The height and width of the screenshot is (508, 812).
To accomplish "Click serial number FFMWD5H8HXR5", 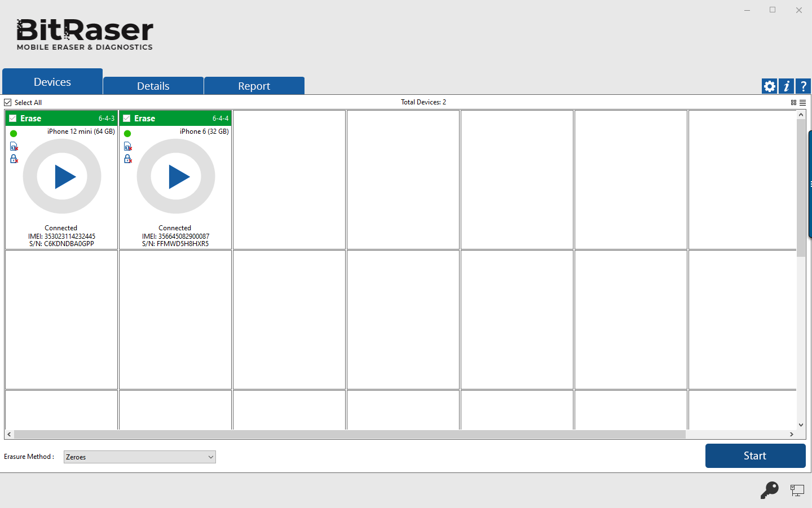I will (x=175, y=244).
